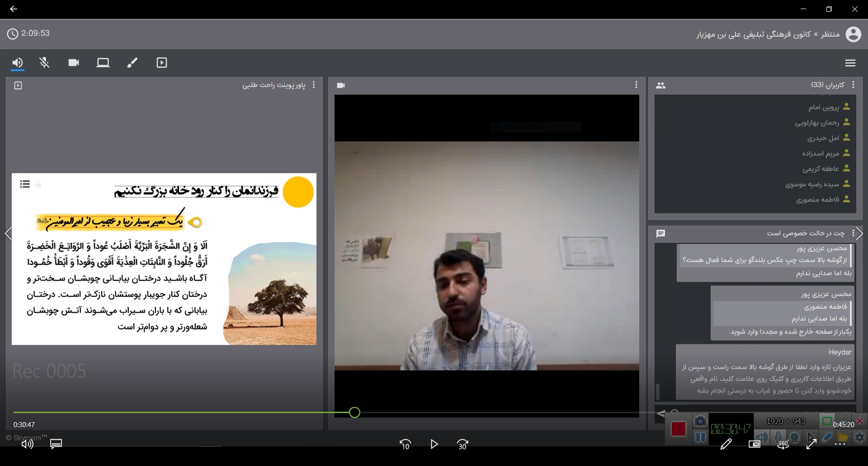868x466 pixels.
Task: Click the chat message یکبار از صفحه خارج شده
Action: tap(791, 332)
